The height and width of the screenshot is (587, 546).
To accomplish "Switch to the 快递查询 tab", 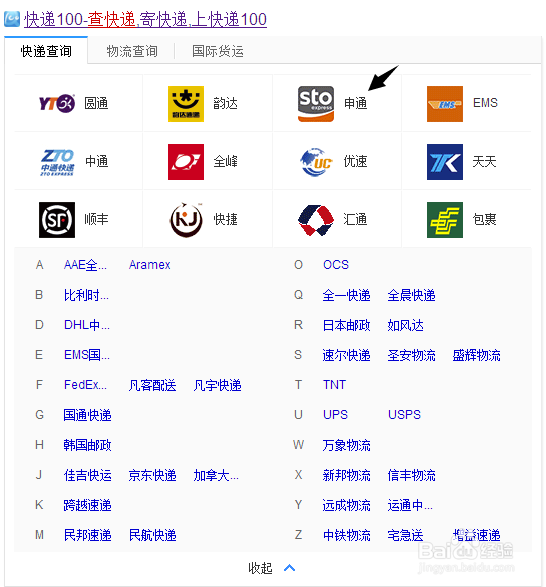I will click(x=46, y=51).
